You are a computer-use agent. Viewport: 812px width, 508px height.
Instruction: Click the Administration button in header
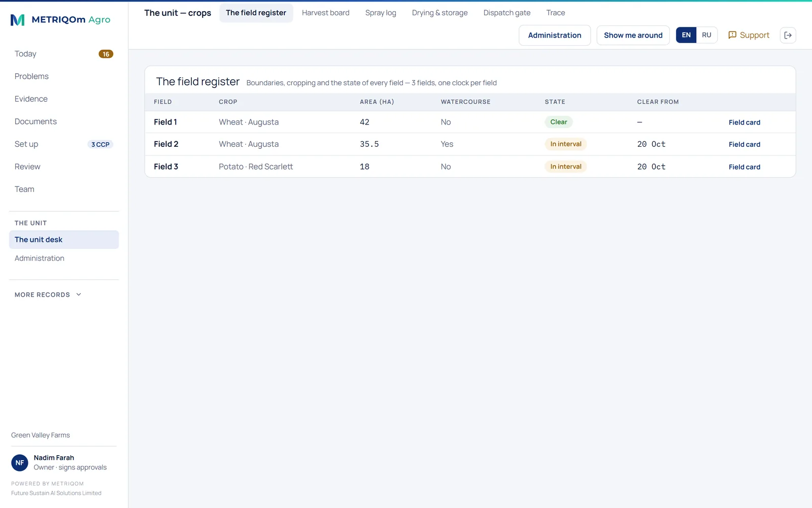coord(555,35)
